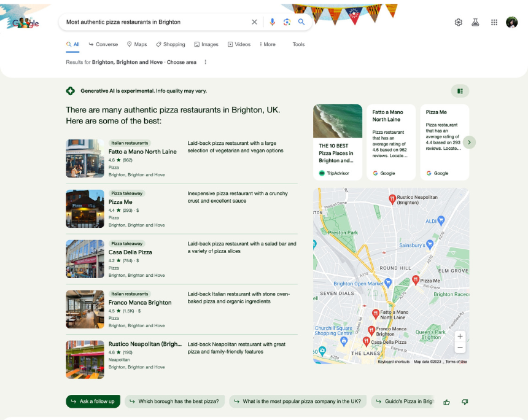Open Google Lens image search

pos(287,22)
